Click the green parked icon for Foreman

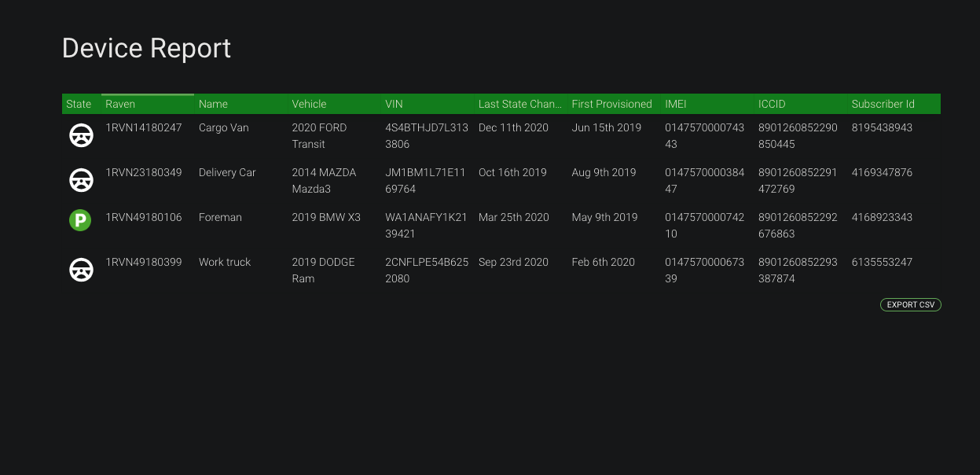[80, 220]
